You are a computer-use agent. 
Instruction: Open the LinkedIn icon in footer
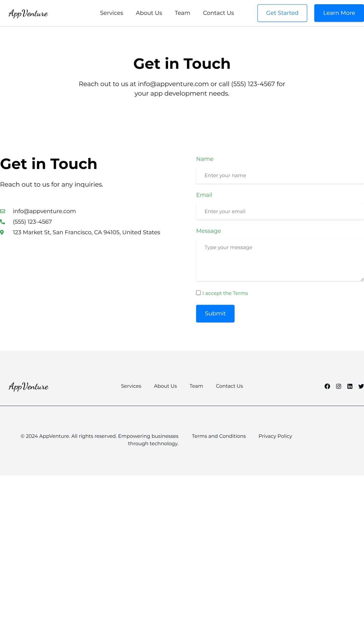point(350,386)
